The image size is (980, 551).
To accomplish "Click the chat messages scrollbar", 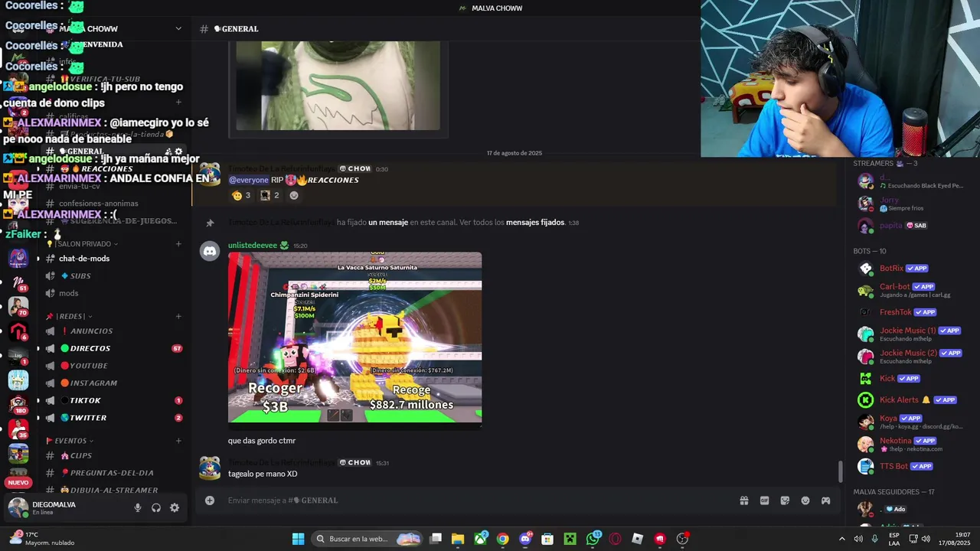I will (841, 471).
